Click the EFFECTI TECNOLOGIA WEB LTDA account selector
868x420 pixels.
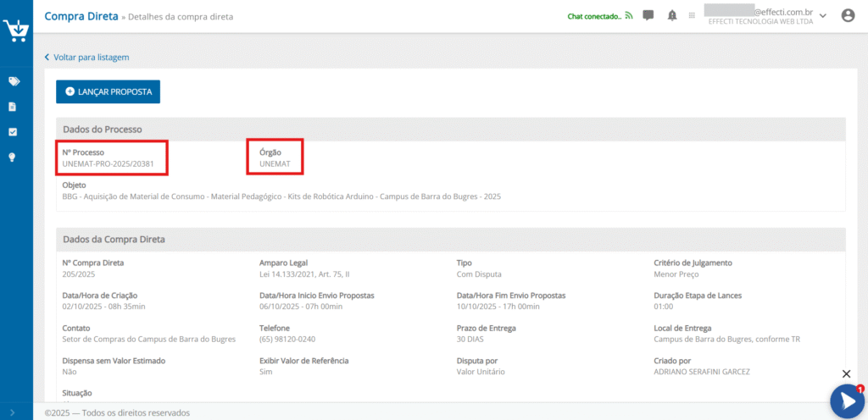point(760,21)
